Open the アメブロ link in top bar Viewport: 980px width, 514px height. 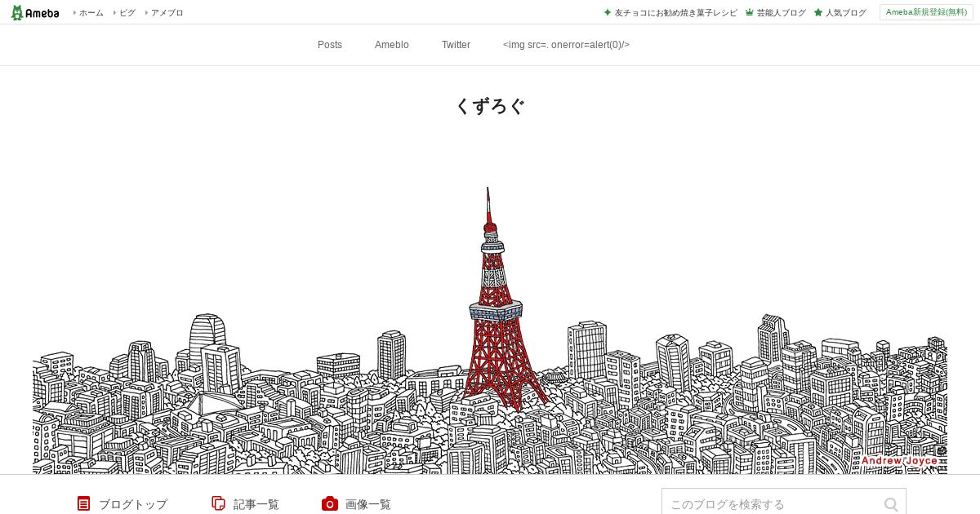(167, 13)
